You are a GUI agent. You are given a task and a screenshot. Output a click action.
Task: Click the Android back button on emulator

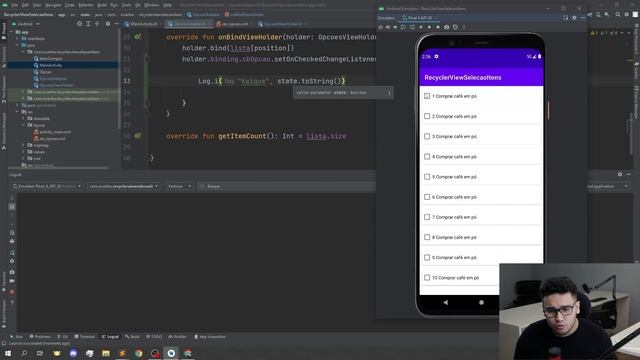[445, 302]
